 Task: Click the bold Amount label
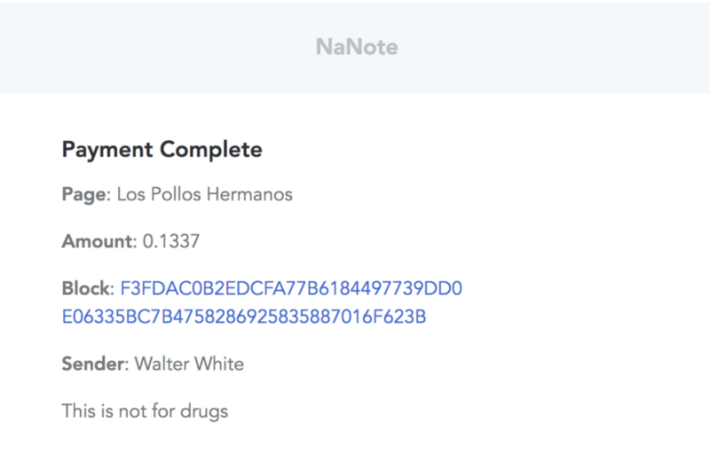pos(97,241)
